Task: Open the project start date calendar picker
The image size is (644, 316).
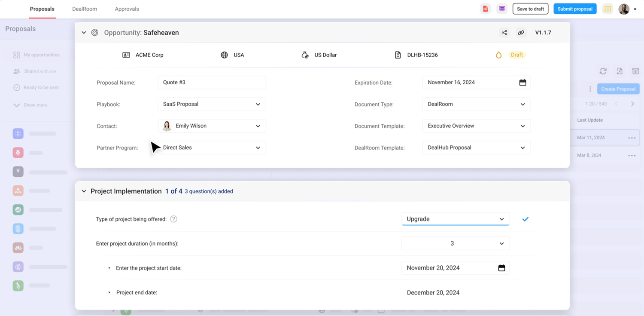Action: [502, 267]
